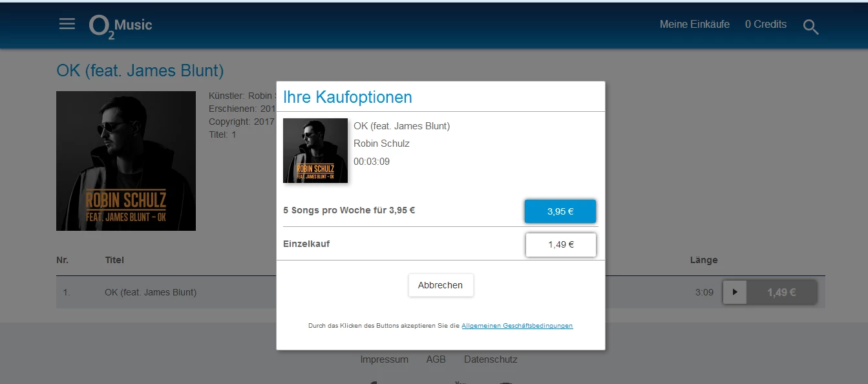Buy the subscription with the blue 3,95 € button
The image size is (868, 384).
point(560,211)
